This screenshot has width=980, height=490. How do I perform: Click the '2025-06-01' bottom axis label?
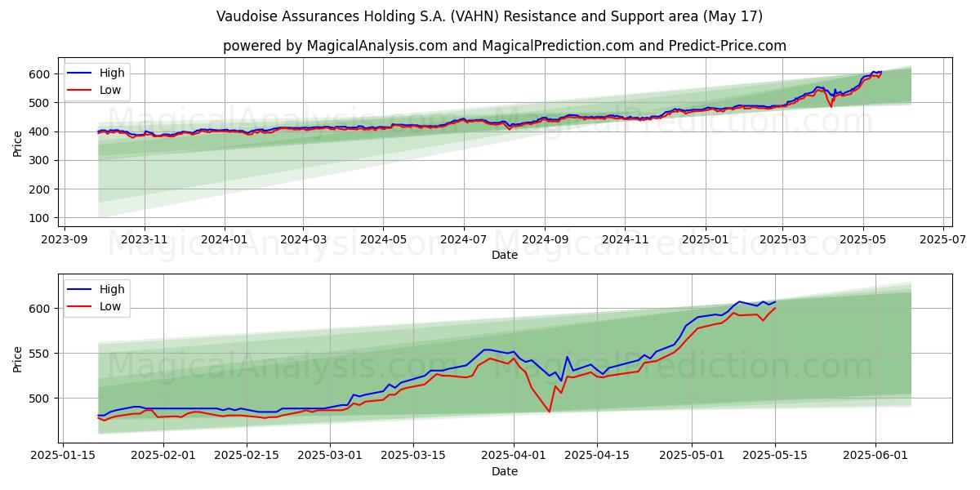(876, 456)
